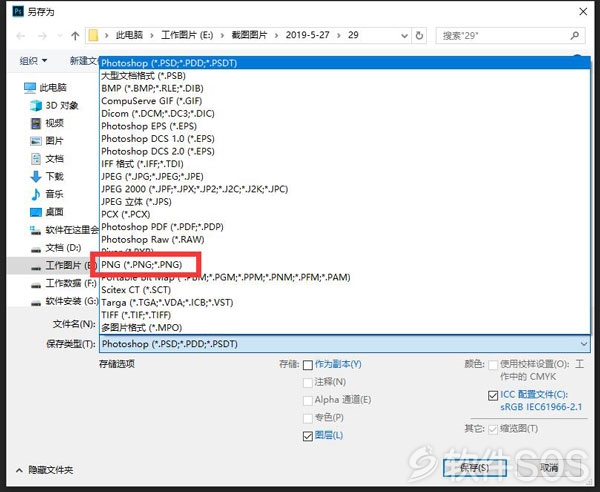Select 工作数据 (F:) drive in sidebar

pyautogui.click(x=64, y=283)
